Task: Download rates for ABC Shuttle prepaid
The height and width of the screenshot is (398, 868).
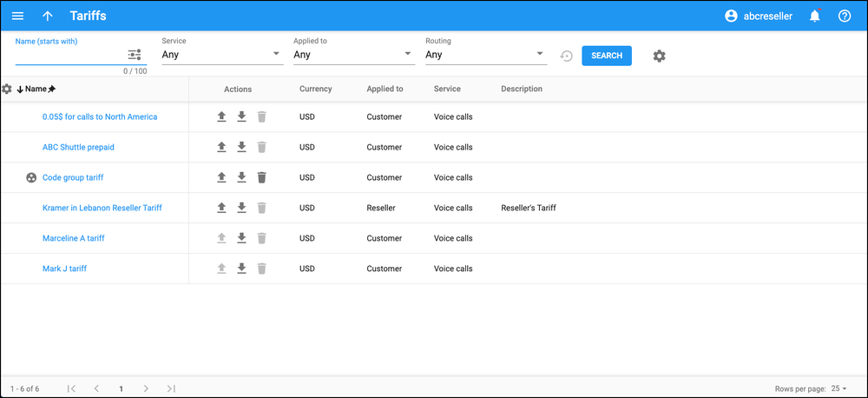Action: [x=241, y=147]
